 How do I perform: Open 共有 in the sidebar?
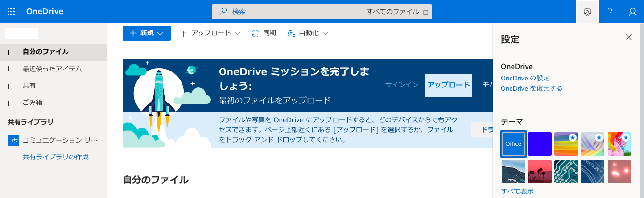[x=54, y=86]
